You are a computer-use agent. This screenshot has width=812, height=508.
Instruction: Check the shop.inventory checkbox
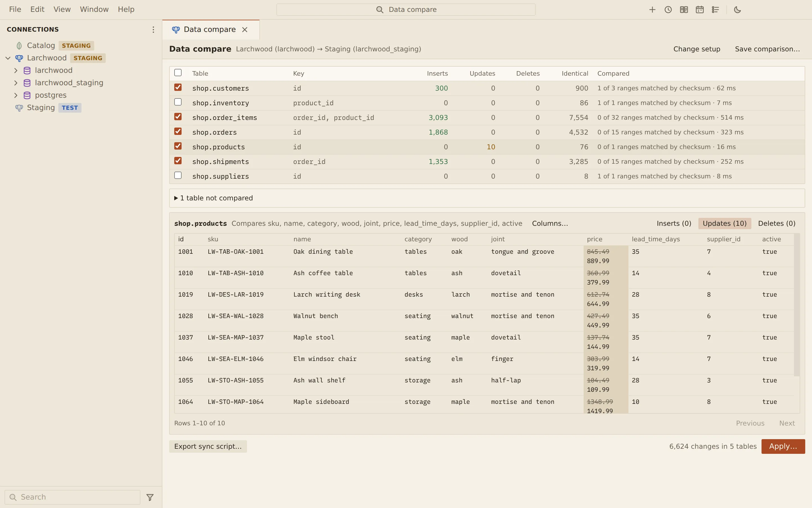pos(178,102)
